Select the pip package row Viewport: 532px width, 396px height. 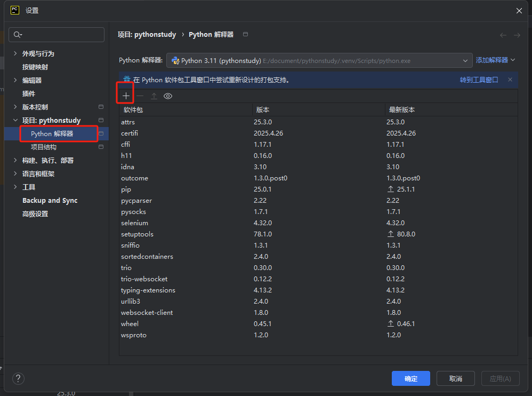coord(318,189)
